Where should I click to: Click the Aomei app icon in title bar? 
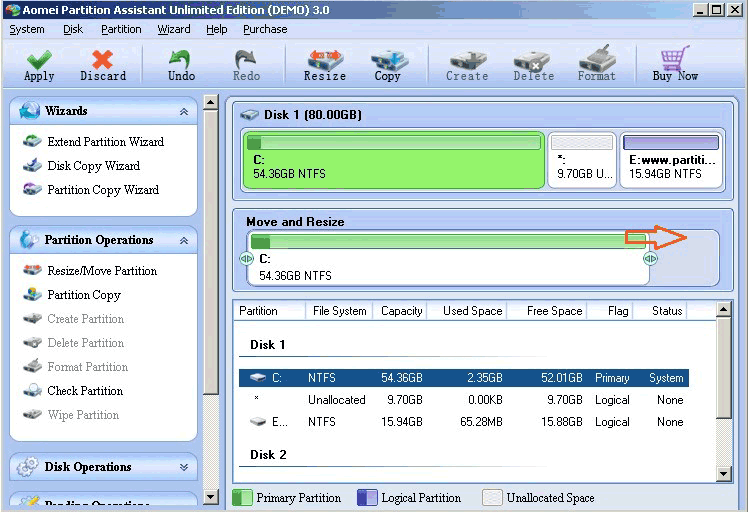click(x=12, y=10)
